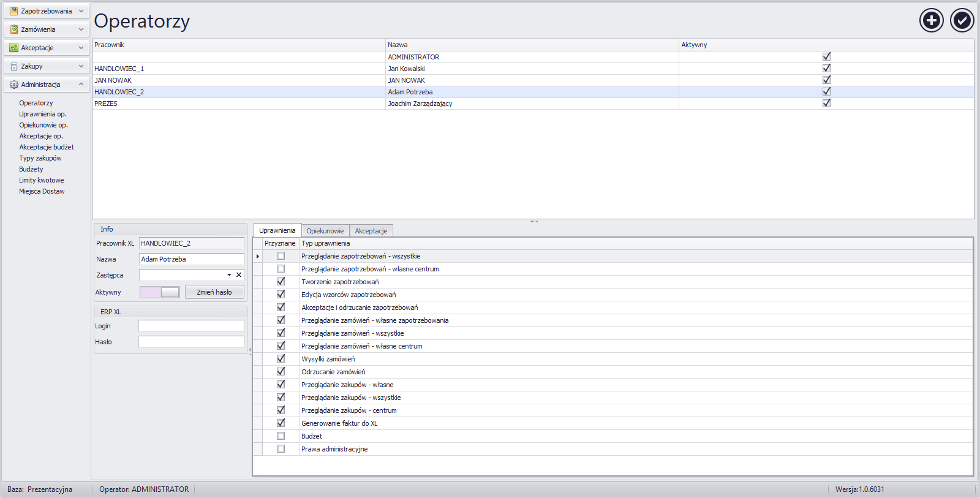Select the ADMINISTRATOR name cell

point(532,57)
